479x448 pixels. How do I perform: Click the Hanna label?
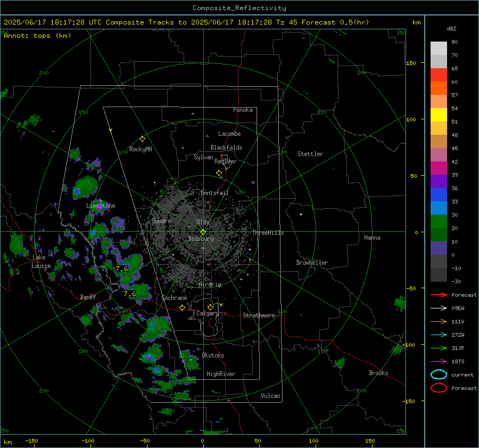pyautogui.click(x=372, y=238)
